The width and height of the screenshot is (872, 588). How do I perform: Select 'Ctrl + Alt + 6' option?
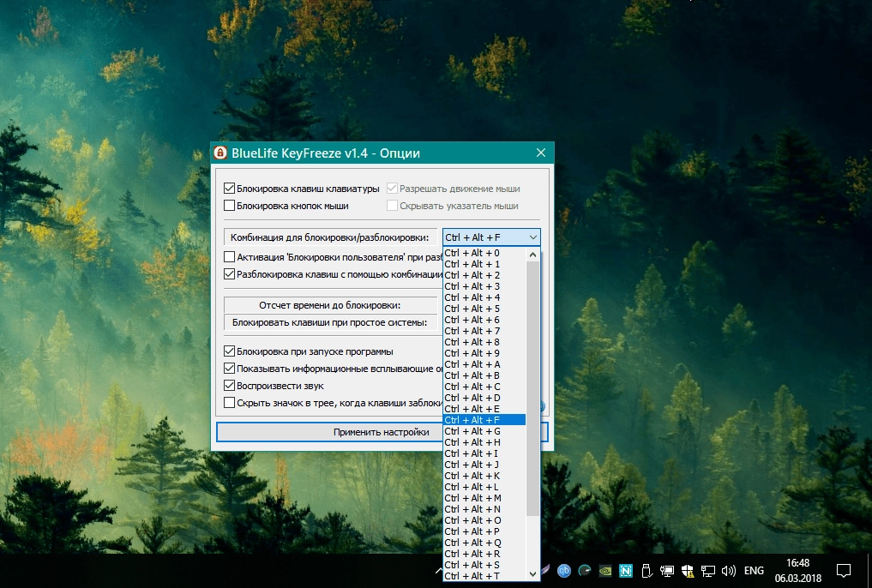484,320
